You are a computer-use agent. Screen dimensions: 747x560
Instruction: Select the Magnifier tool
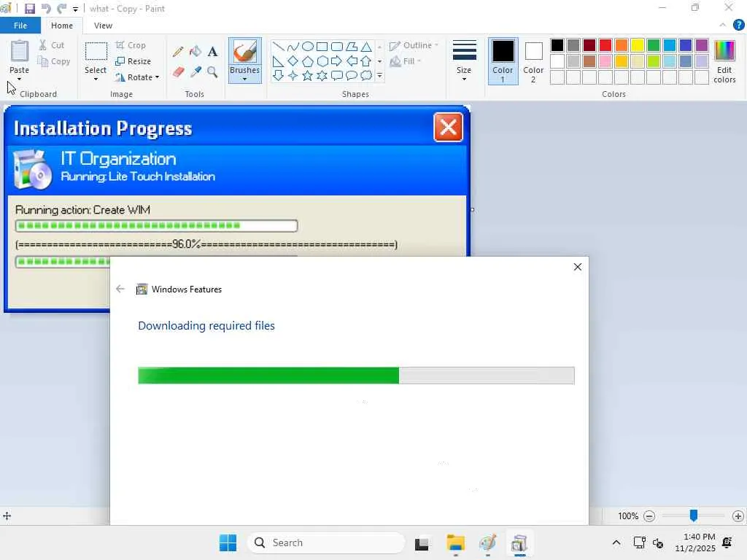click(x=212, y=72)
